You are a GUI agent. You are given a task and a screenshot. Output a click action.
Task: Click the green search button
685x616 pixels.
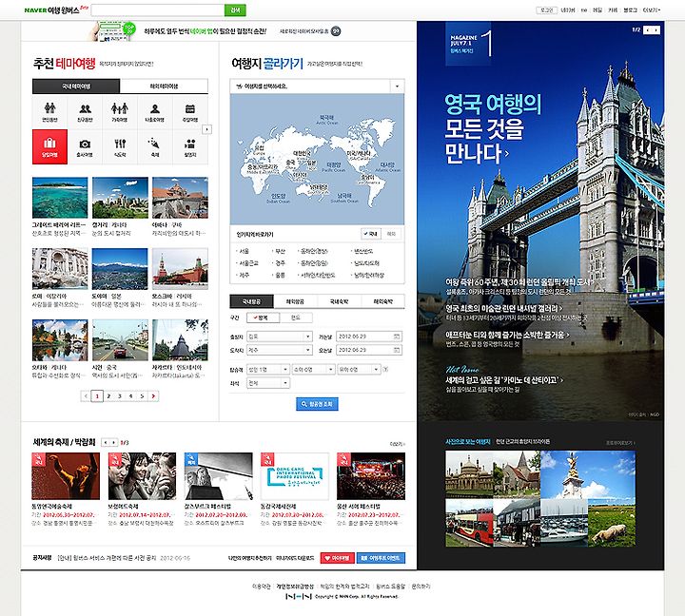tap(235, 10)
